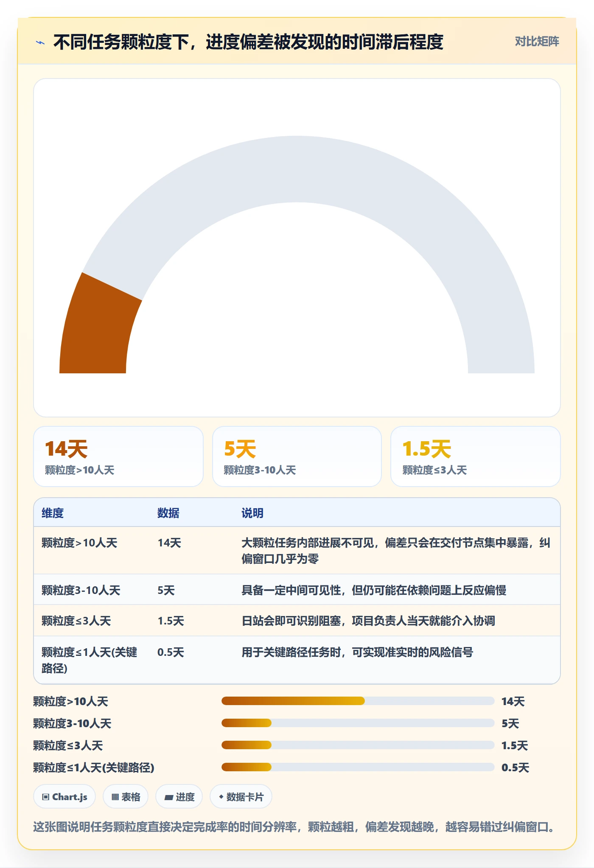
Task: Select the 进度 tag chip
Action: click(x=179, y=797)
